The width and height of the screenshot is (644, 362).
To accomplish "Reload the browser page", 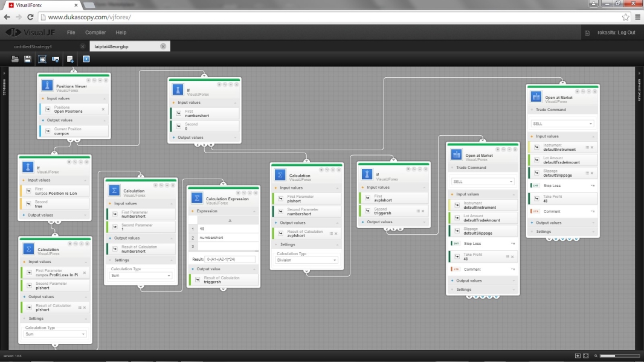I will (x=30, y=17).
